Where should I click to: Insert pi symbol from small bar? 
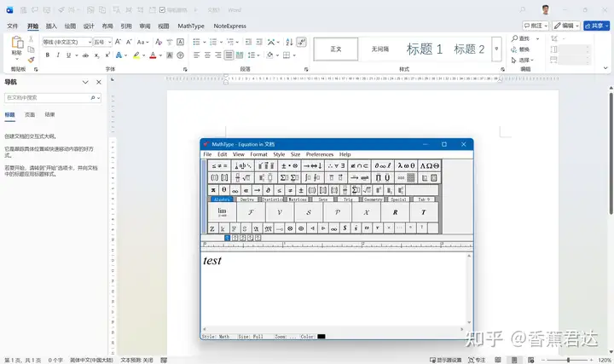(x=213, y=190)
